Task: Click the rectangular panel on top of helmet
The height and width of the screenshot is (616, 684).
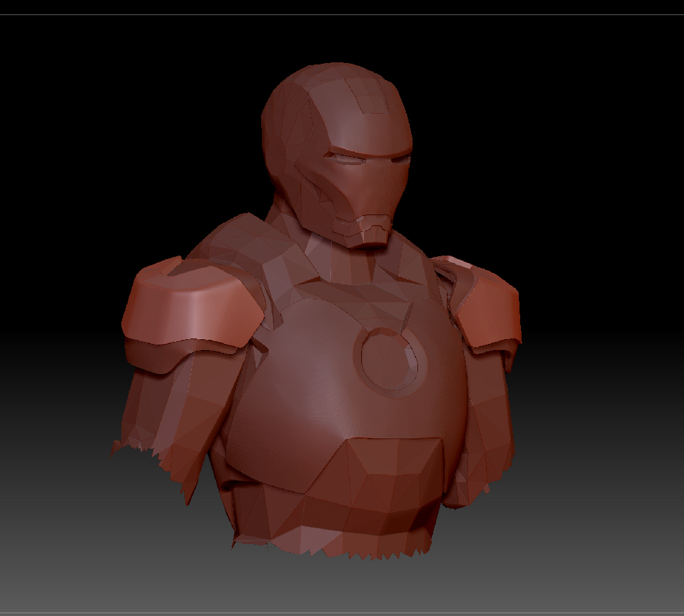Action: click(369, 97)
